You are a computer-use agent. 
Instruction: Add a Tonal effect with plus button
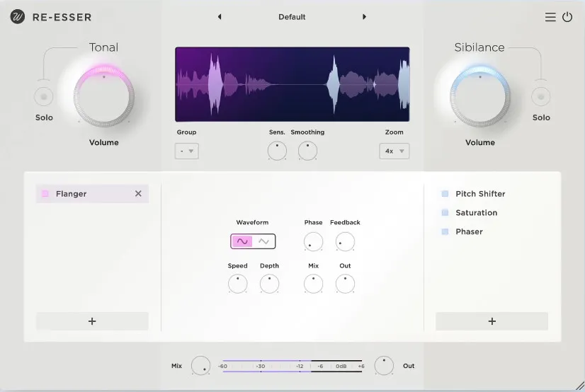point(92,321)
